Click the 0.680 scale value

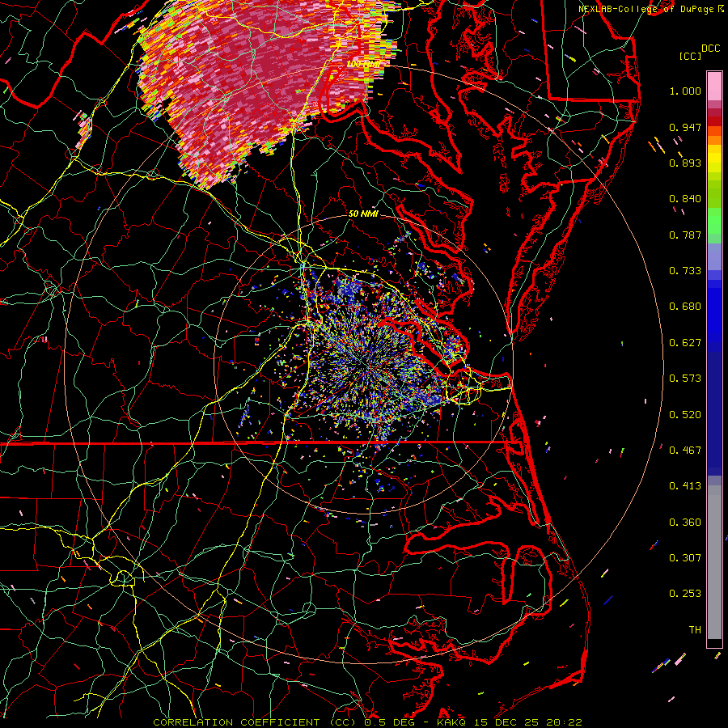click(x=685, y=307)
